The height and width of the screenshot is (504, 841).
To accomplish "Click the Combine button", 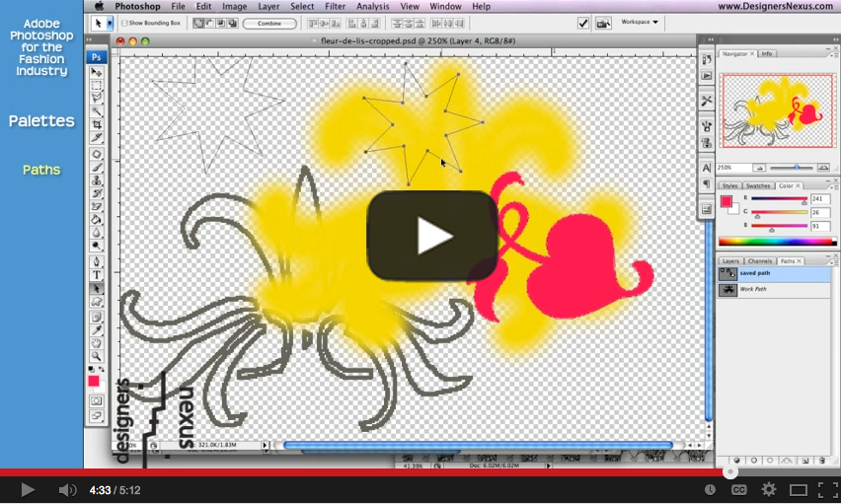I will click(x=269, y=23).
